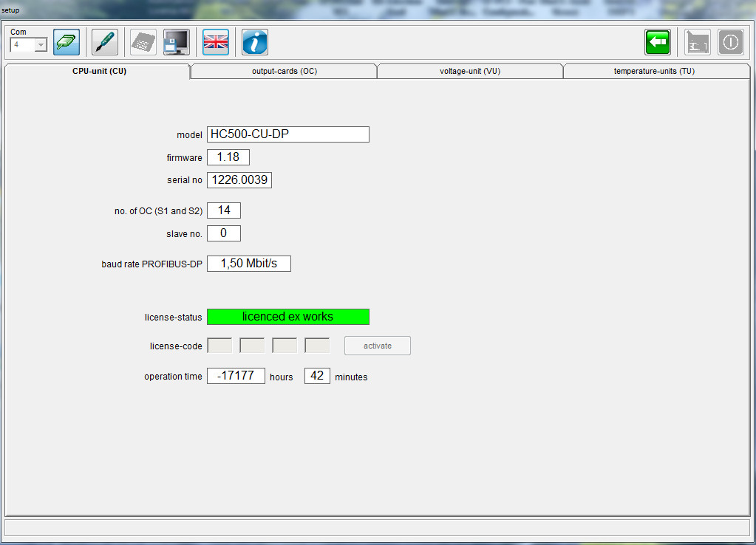Viewport: 756px width, 545px height.
Task: Switch to output-cards (OC) tab
Action: coord(284,72)
